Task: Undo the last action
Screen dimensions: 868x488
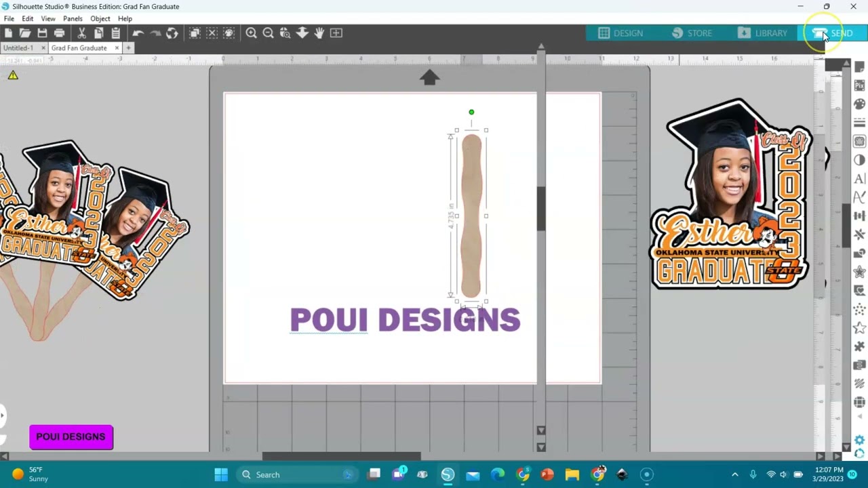Action: point(138,33)
